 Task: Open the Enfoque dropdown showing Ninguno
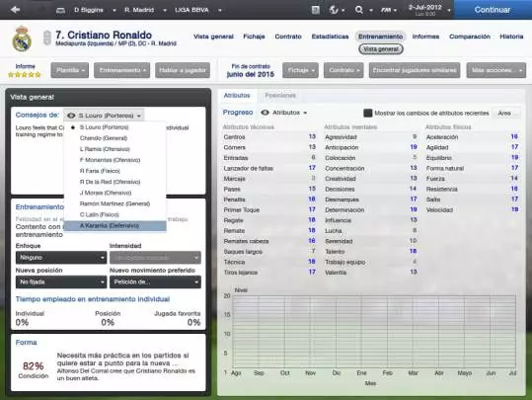coord(61,258)
